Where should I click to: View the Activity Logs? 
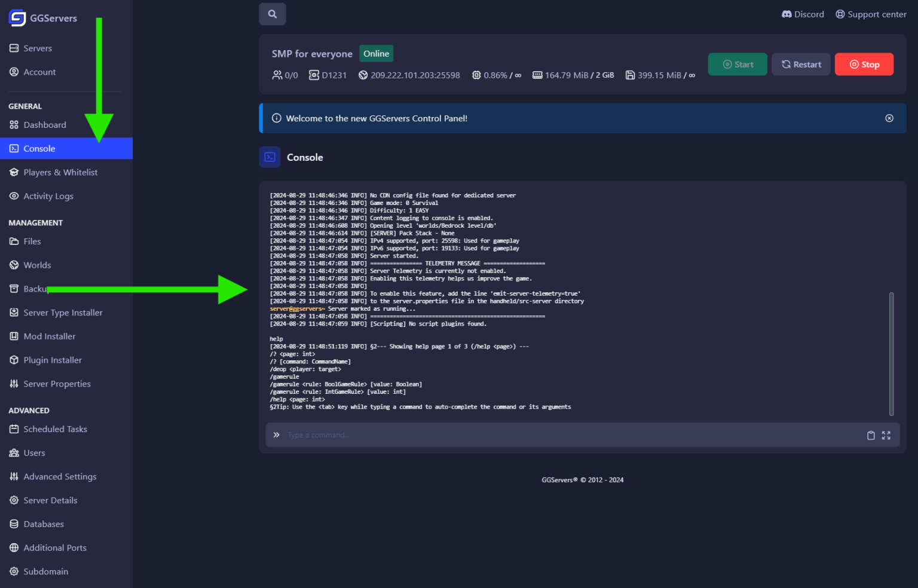[48, 196]
